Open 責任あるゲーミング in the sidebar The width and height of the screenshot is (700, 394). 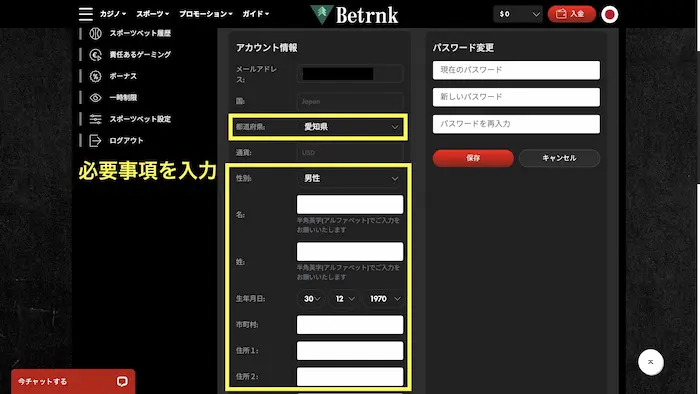click(x=140, y=54)
